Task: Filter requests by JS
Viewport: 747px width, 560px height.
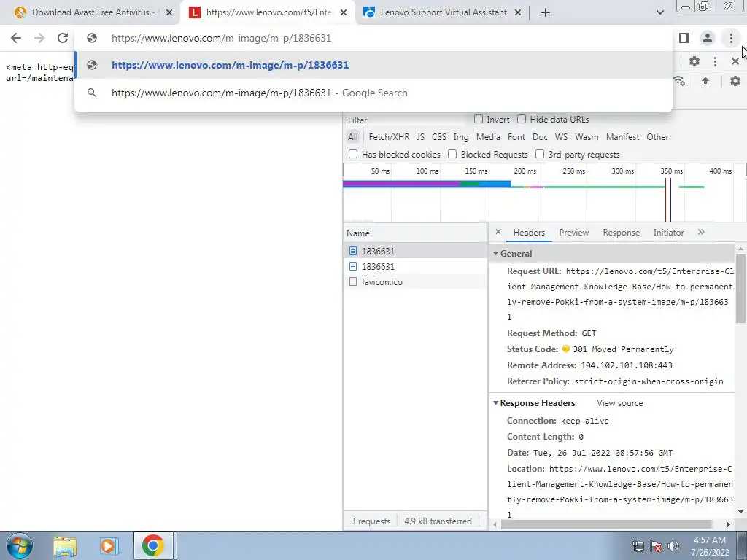Action: (x=420, y=137)
